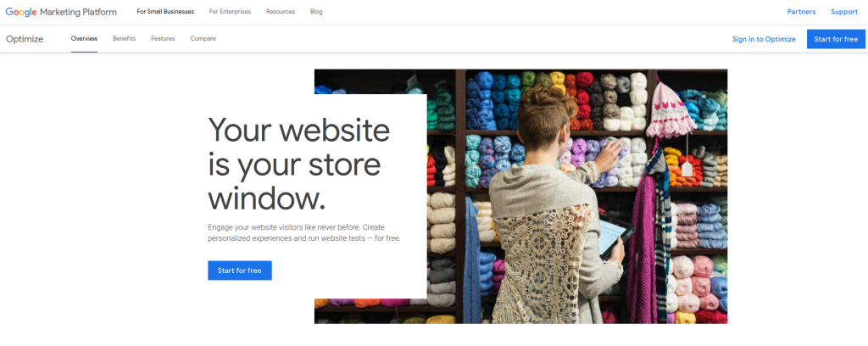The image size is (868, 346).
Task: Open the Blog link
Action: (317, 12)
